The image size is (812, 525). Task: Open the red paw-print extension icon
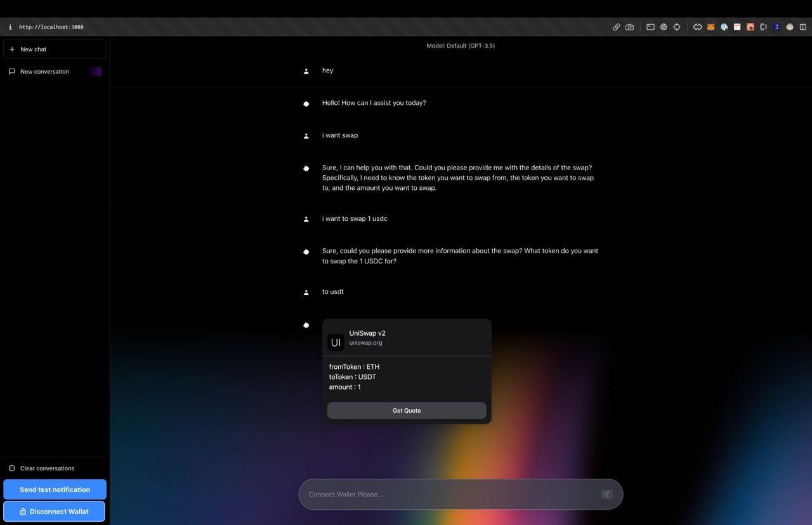pyautogui.click(x=750, y=27)
